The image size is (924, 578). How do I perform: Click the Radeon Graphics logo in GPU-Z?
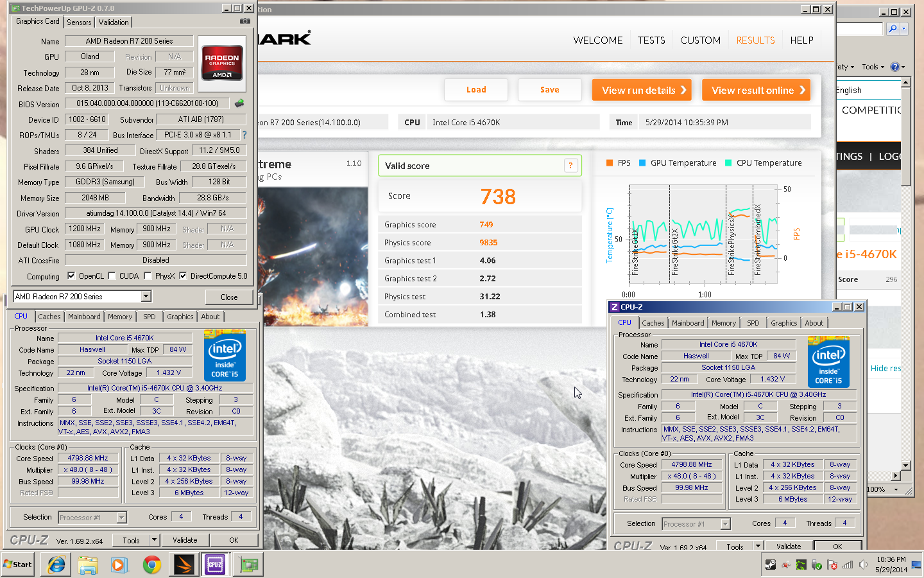tap(222, 62)
